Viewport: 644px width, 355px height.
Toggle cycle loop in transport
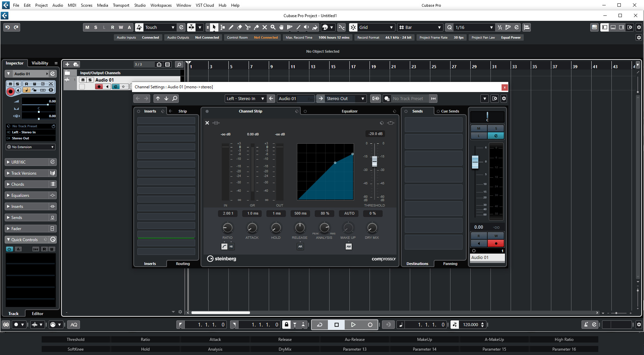tap(320, 325)
